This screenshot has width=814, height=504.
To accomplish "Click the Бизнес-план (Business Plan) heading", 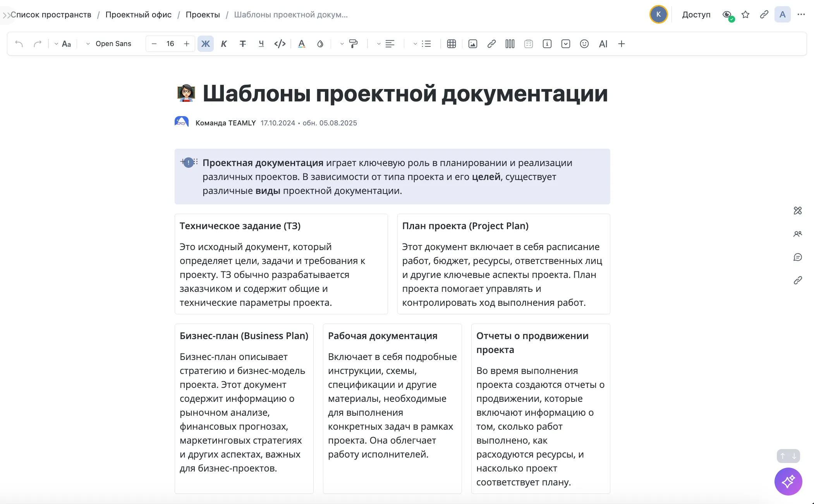I will 244,336.
